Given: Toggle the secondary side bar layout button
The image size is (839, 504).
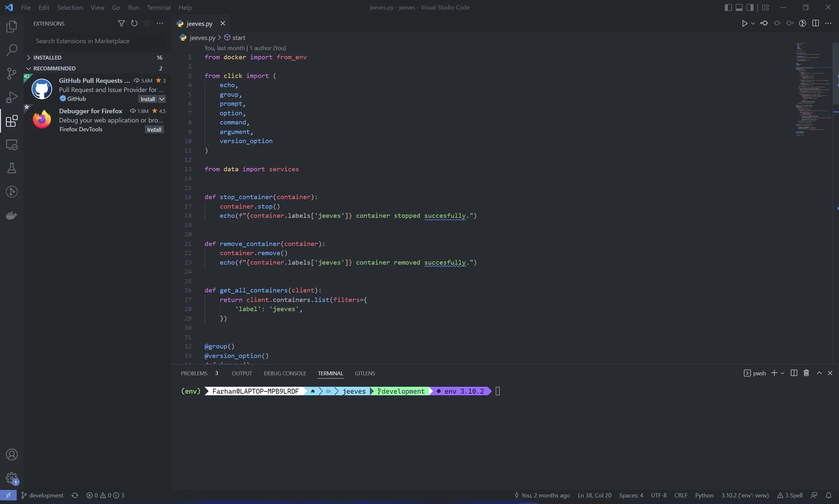Looking at the screenshot, I should 749,8.
